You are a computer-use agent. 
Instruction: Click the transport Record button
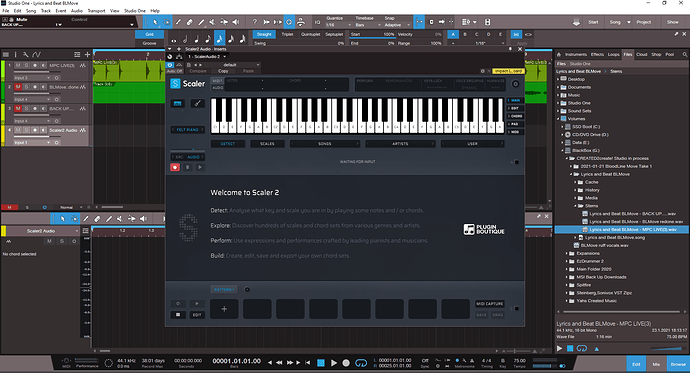pos(346,362)
